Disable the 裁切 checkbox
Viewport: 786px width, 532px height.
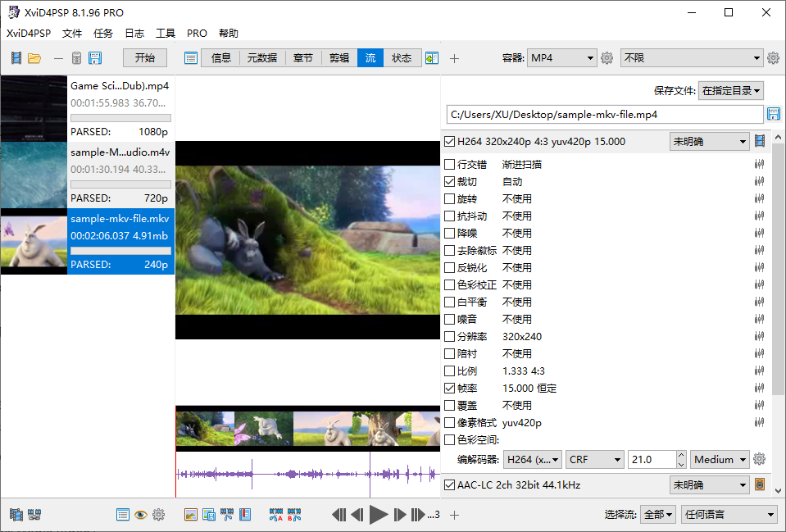450,181
